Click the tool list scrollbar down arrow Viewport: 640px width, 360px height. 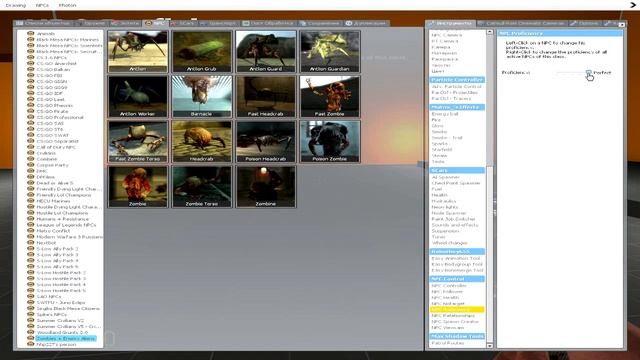click(490, 346)
